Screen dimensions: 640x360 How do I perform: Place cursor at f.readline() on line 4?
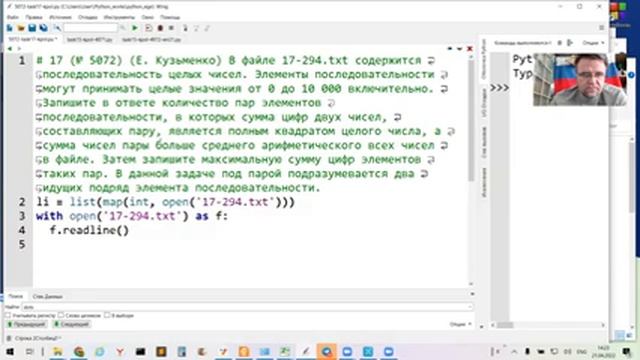click(x=89, y=230)
